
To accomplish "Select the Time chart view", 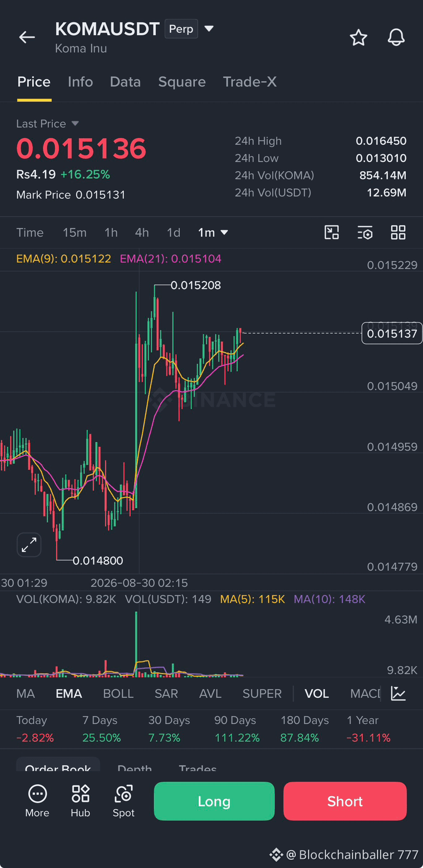I will coord(30,233).
